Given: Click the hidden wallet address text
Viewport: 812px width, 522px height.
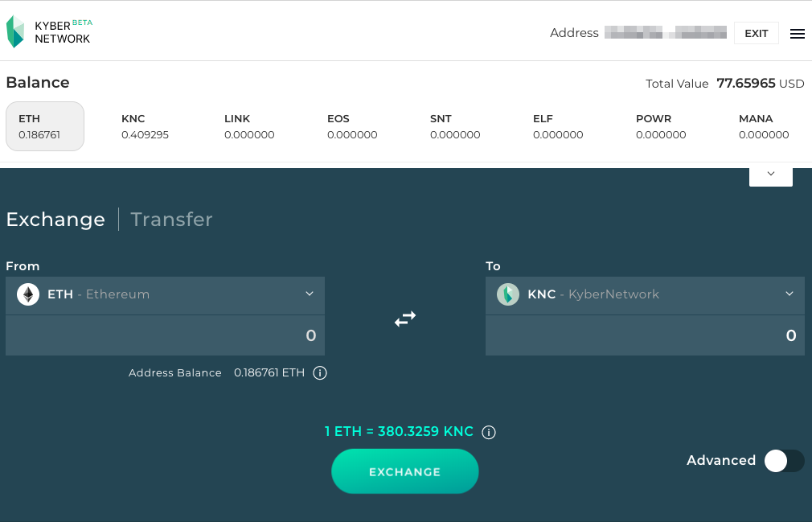Looking at the screenshot, I should [665, 33].
